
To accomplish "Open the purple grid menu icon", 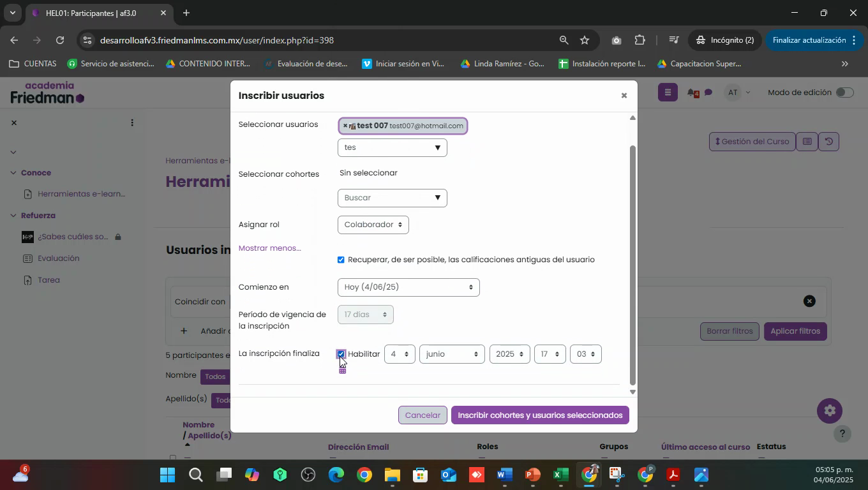I will tap(667, 93).
